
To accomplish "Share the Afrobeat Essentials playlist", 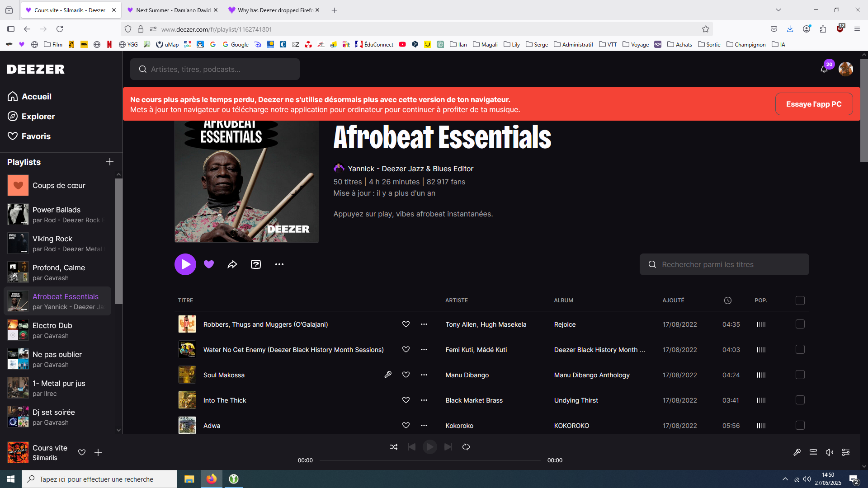I will [232, 264].
